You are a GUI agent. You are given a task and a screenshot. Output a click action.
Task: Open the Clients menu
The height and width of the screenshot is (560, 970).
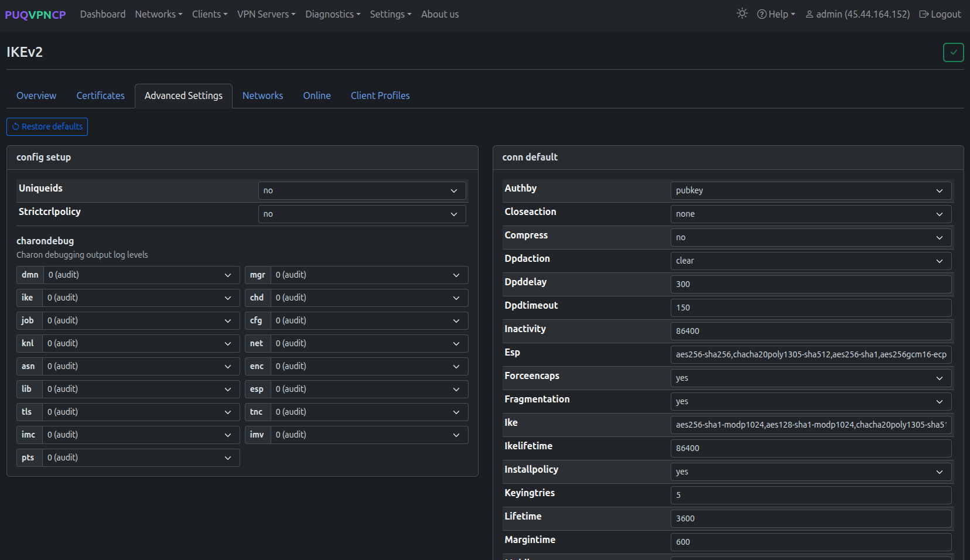[x=210, y=14]
